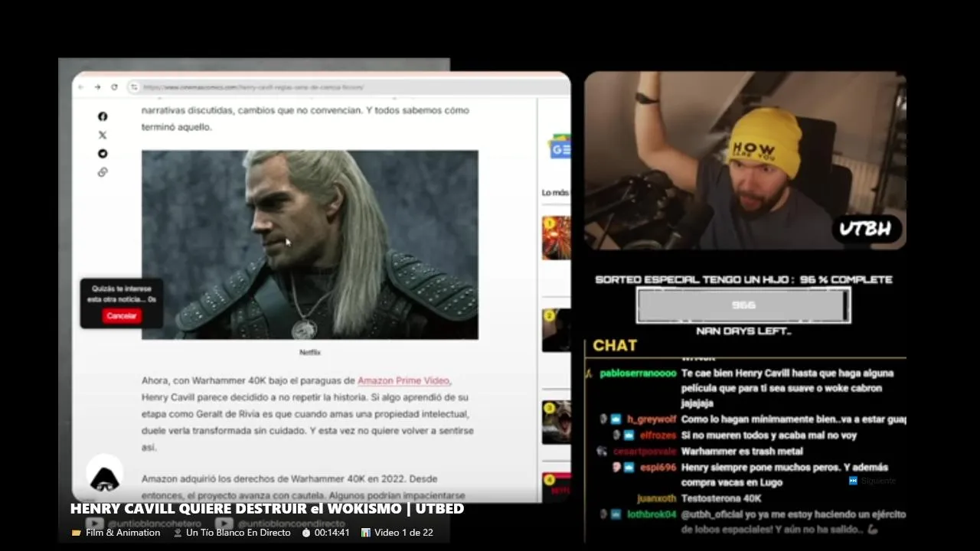This screenshot has height=551, width=980.
Task: Click username h_greywolf in chat
Action: click(x=652, y=419)
